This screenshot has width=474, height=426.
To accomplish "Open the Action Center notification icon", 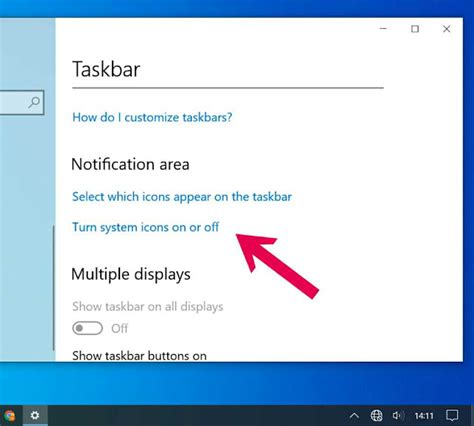I will (452, 416).
